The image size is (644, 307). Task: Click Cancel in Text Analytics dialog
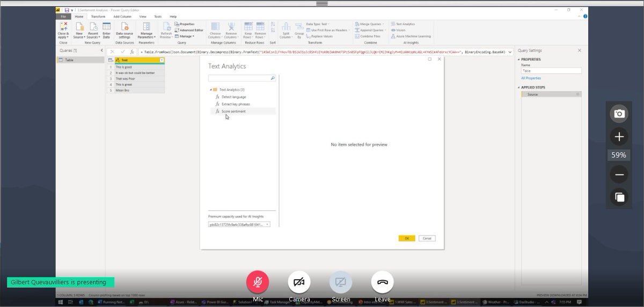click(x=427, y=238)
